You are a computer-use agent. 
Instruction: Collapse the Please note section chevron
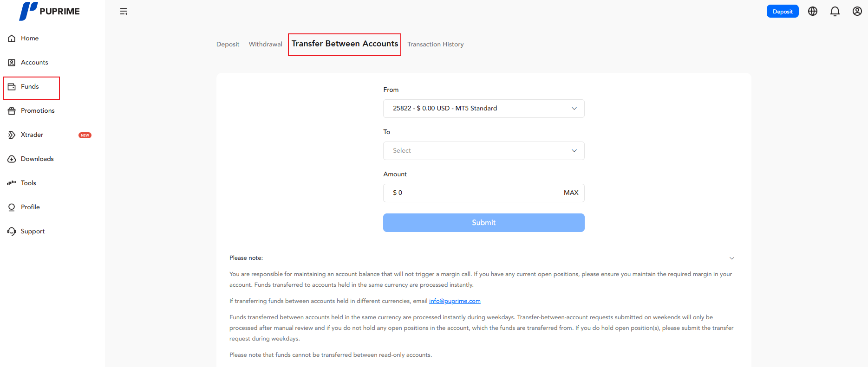tap(732, 258)
